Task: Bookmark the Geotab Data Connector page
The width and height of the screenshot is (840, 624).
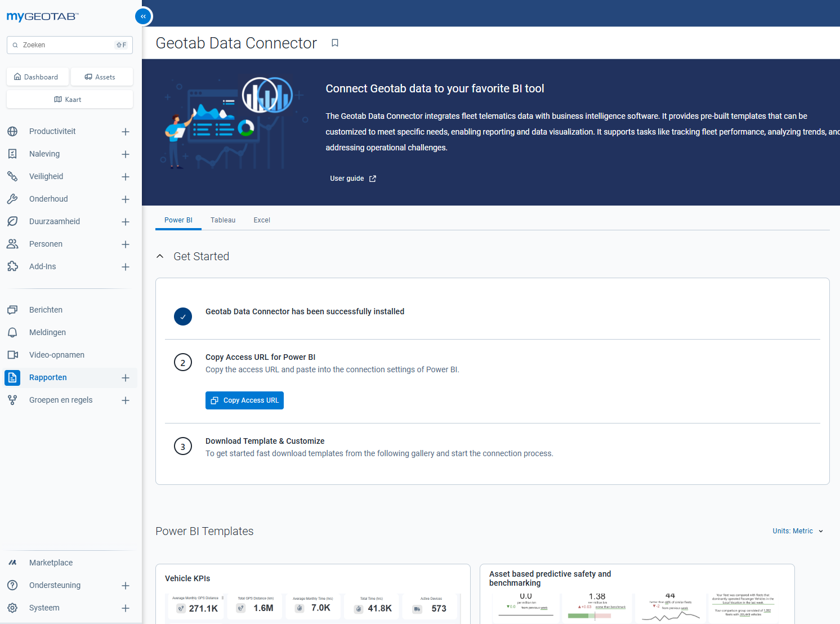Action: click(335, 43)
